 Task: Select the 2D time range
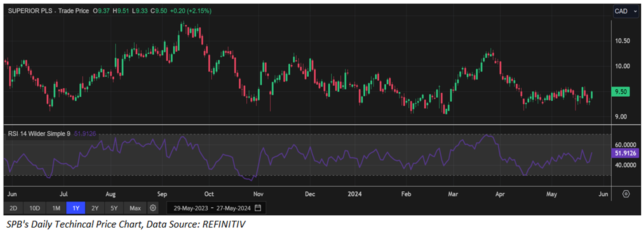tap(13, 208)
